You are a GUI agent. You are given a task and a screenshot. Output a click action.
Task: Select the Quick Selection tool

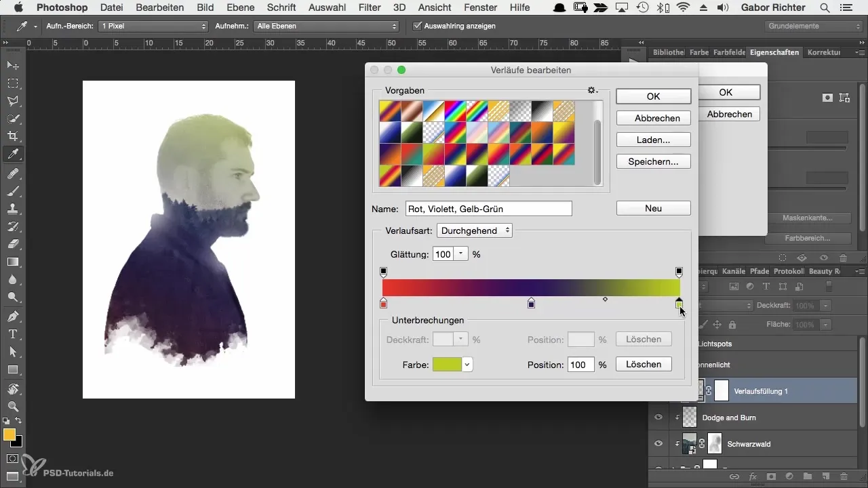13,119
